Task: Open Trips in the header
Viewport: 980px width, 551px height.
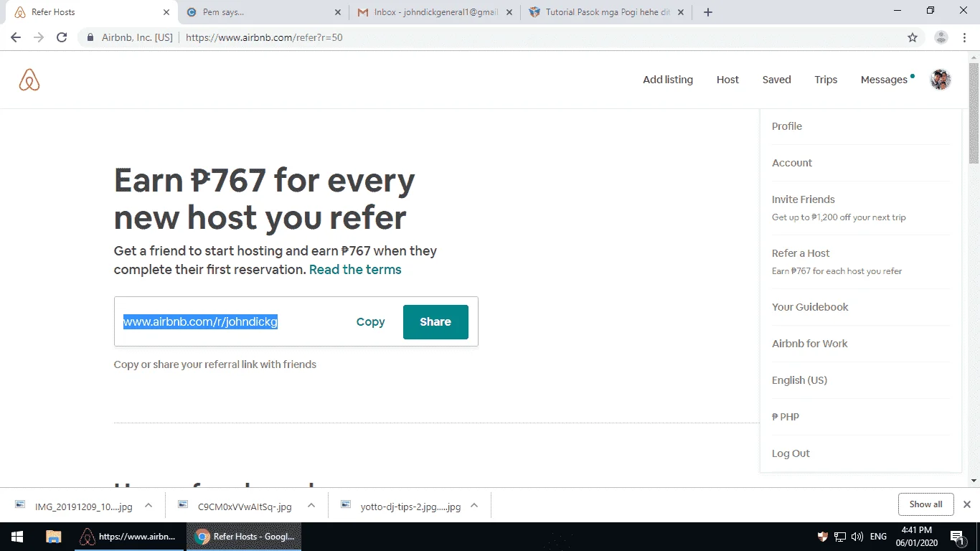Action: (x=826, y=80)
